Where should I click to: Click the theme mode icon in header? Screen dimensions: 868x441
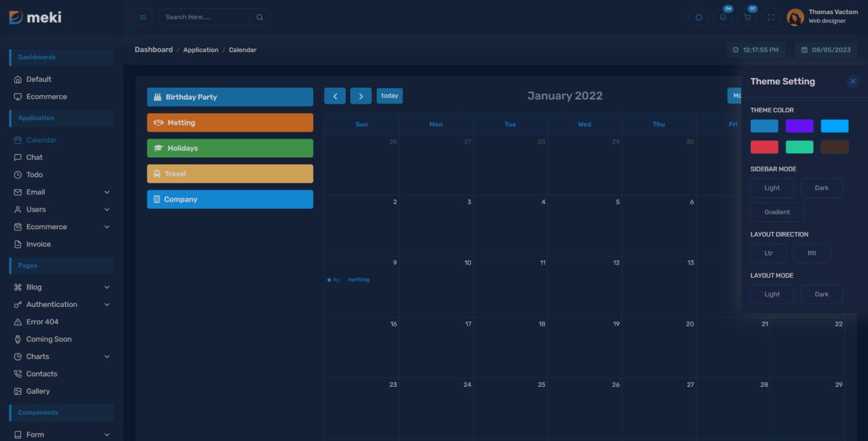pos(699,17)
